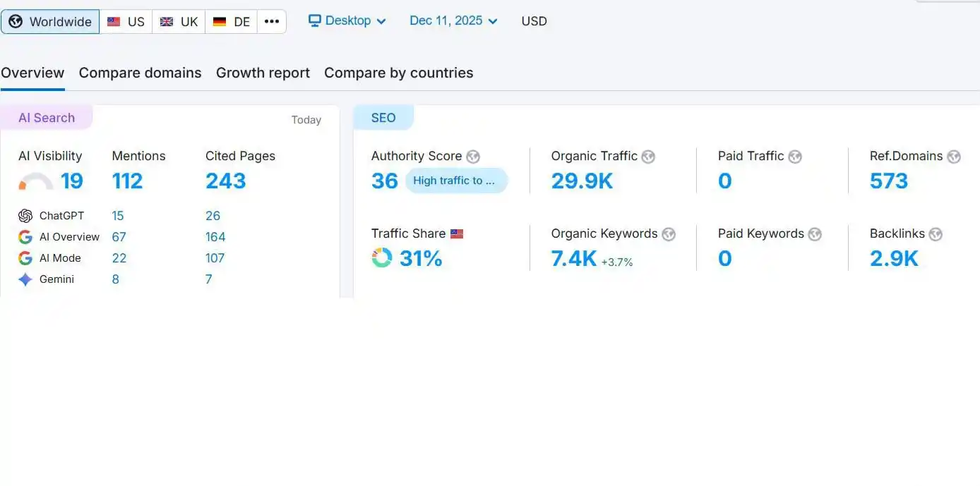Open total Mentions value 112
Viewport: 980px width, 486px height.
click(x=127, y=181)
